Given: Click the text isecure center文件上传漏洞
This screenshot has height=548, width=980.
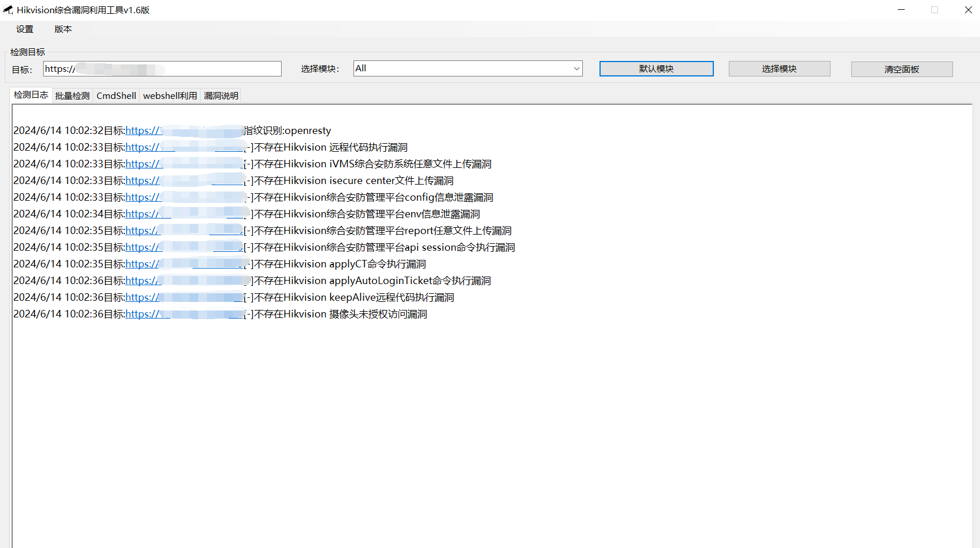Looking at the screenshot, I should [x=391, y=181].
